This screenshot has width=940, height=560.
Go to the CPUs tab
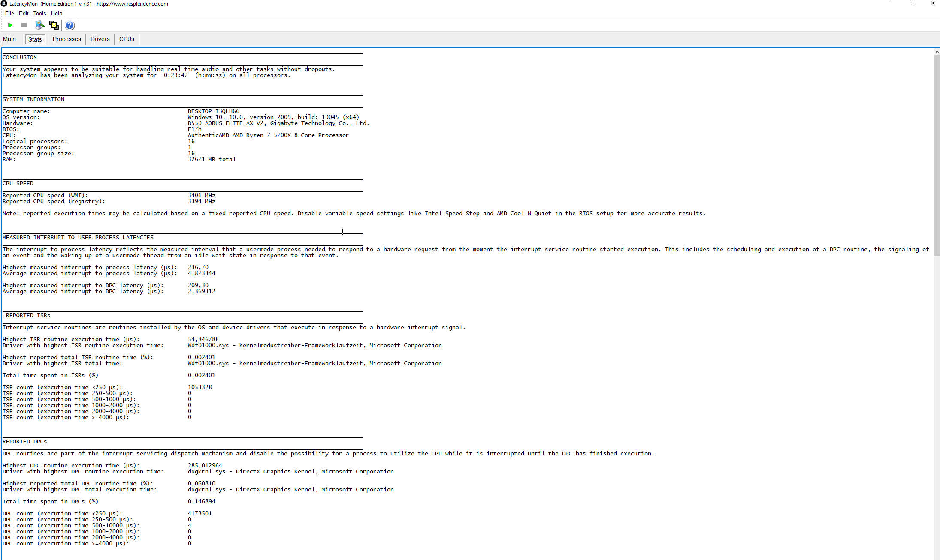tap(127, 39)
